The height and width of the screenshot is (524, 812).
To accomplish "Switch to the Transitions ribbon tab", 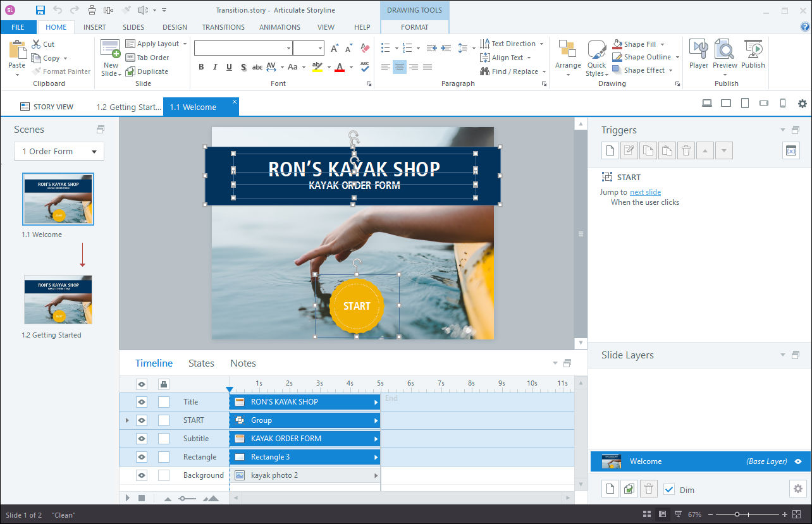I will coord(223,27).
